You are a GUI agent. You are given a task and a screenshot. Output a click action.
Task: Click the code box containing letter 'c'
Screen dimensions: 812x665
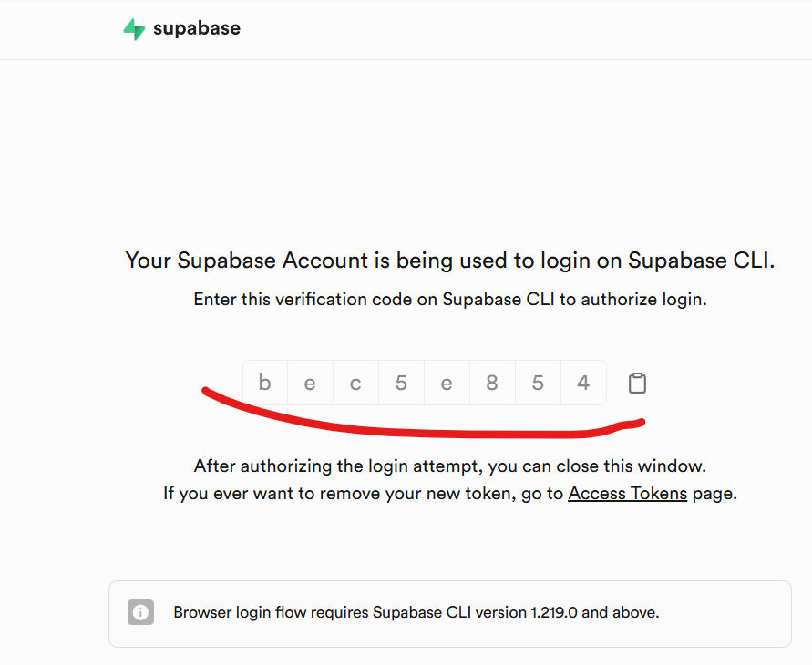tap(355, 384)
